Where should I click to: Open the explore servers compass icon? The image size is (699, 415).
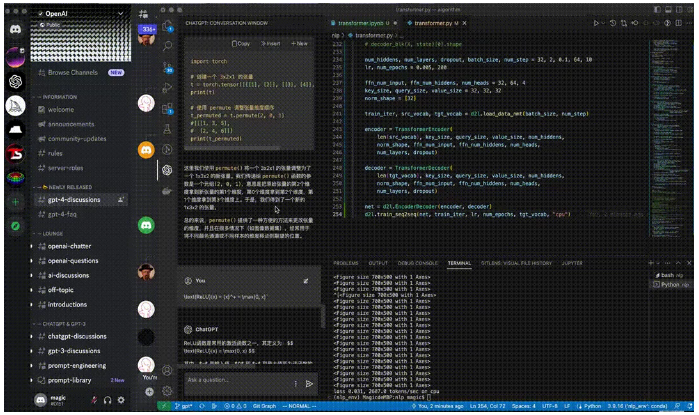[15, 226]
